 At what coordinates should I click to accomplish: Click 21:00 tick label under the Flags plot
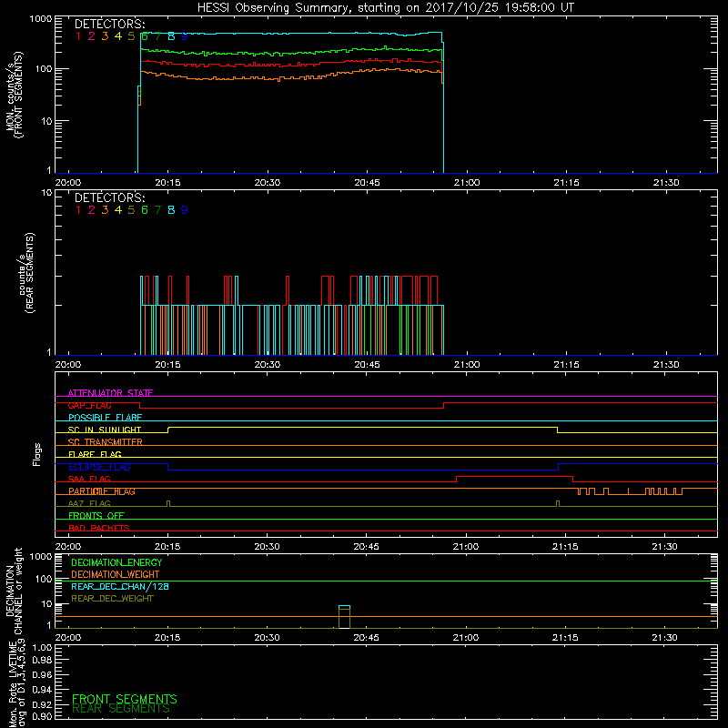click(466, 547)
